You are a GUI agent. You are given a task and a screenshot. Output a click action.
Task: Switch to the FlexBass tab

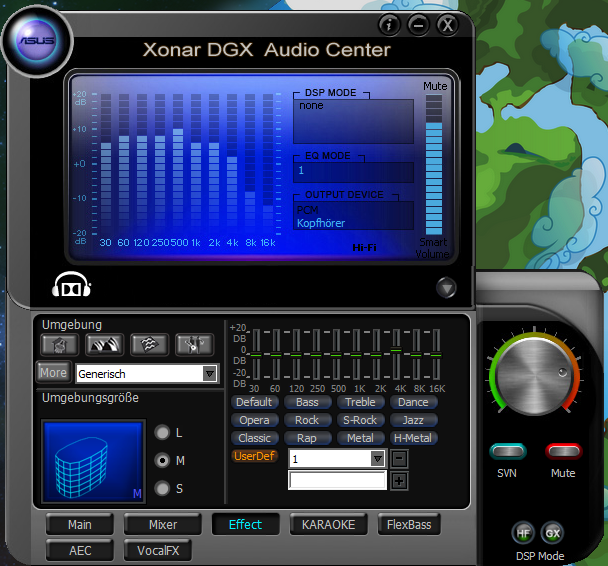pos(409,525)
